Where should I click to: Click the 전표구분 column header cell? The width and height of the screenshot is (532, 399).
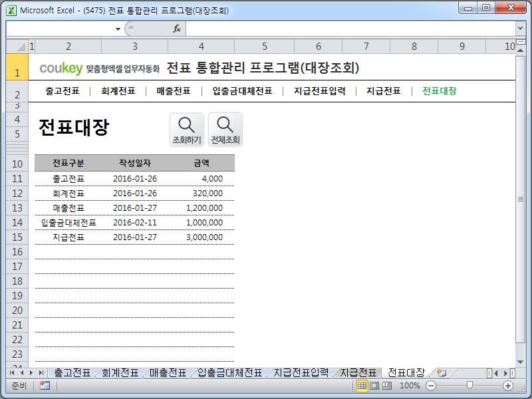(68, 163)
